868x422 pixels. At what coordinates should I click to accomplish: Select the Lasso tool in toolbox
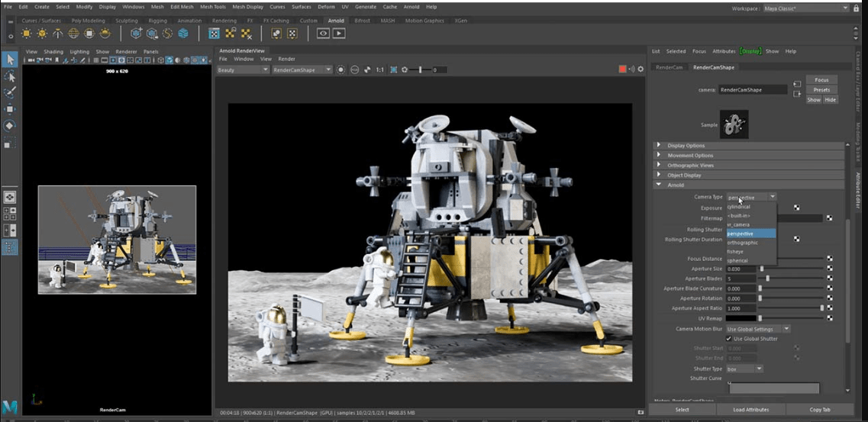click(x=10, y=76)
